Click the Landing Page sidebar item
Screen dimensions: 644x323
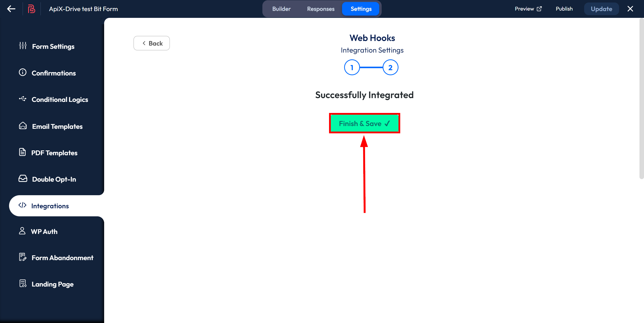[53, 284]
